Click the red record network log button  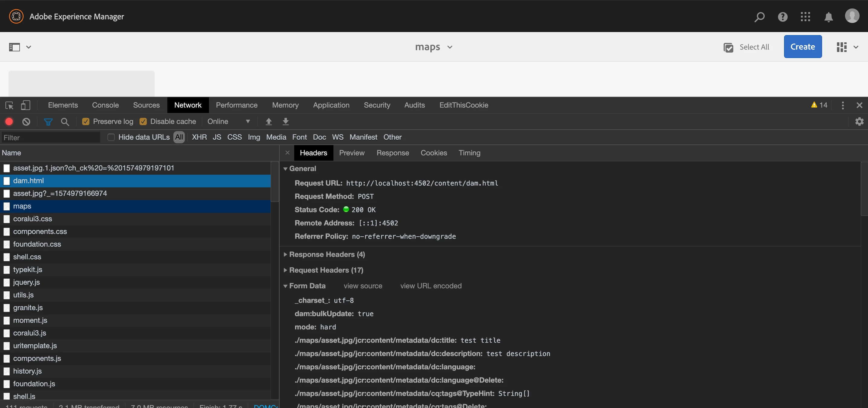pyautogui.click(x=9, y=121)
